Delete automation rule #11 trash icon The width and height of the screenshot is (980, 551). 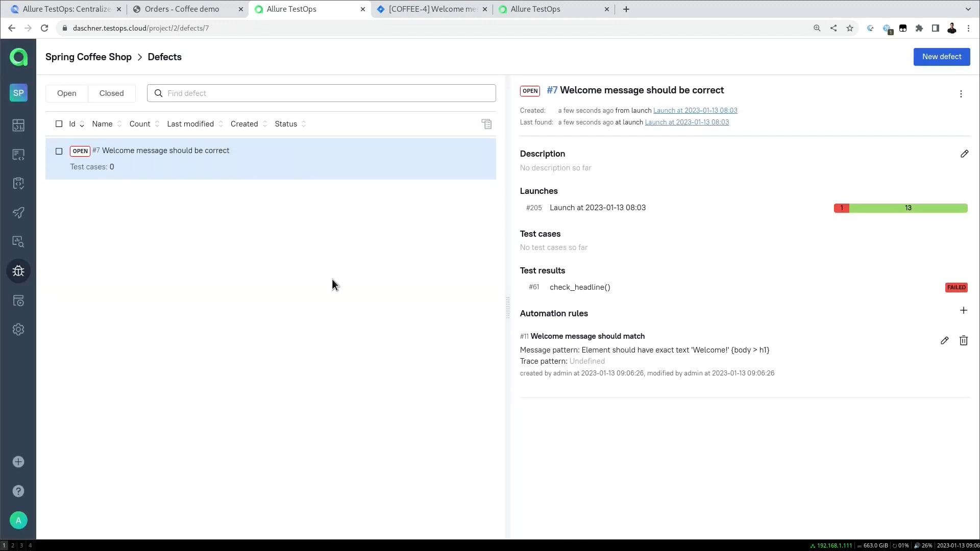(963, 340)
